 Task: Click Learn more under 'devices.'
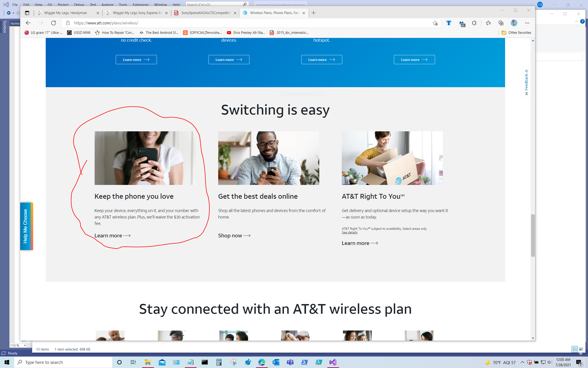click(229, 60)
